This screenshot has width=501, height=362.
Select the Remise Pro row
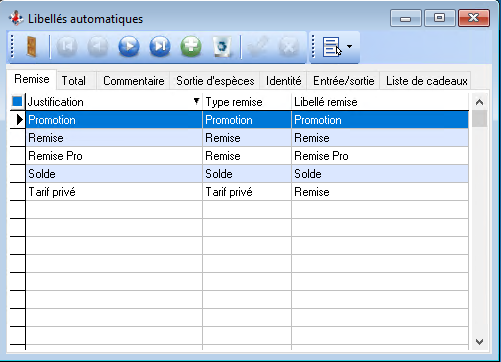coord(247,156)
